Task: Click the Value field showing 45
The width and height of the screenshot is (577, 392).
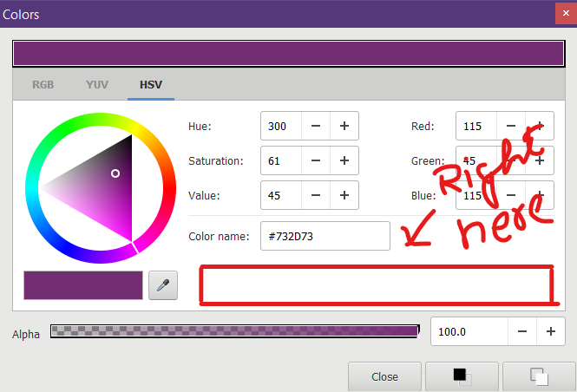Action: pos(281,195)
